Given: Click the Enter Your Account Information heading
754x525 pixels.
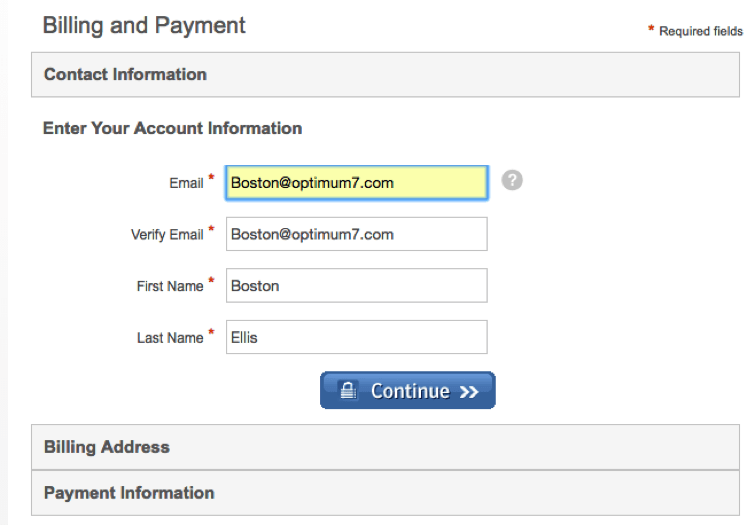Looking at the screenshot, I should pos(173,128).
